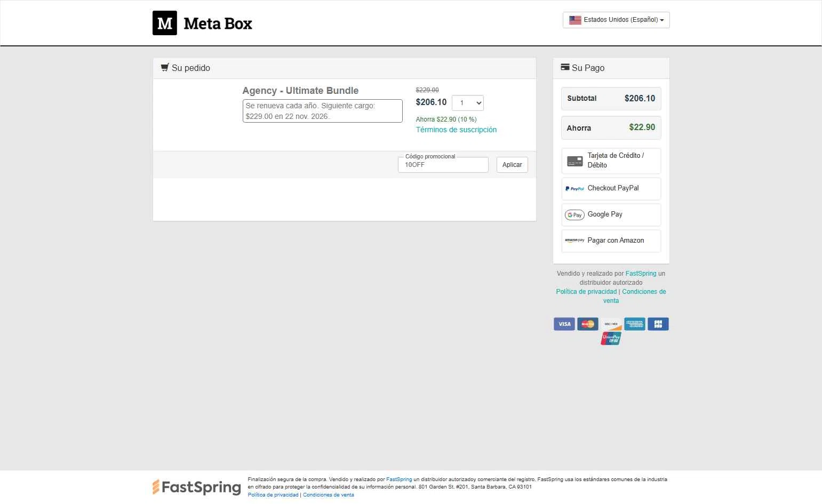
Task: Open the Términos de suscripción link
Action: click(x=456, y=130)
